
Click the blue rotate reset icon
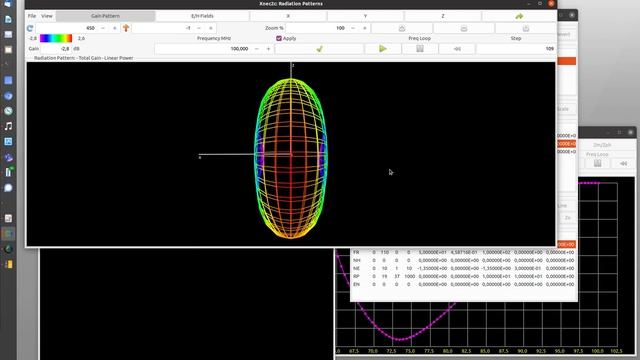(30, 28)
